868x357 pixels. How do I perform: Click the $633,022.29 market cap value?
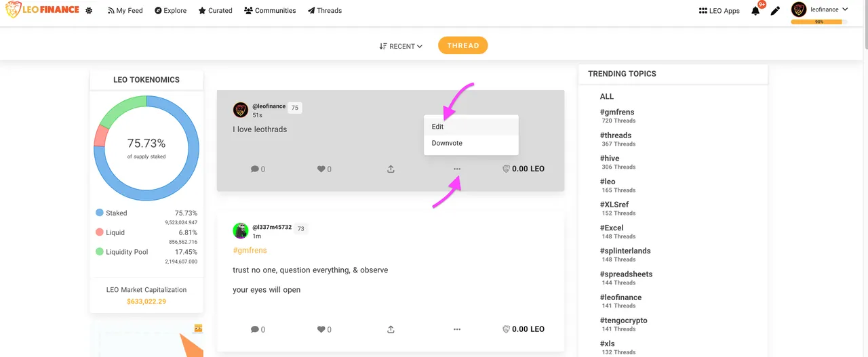click(x=146, y=301)
